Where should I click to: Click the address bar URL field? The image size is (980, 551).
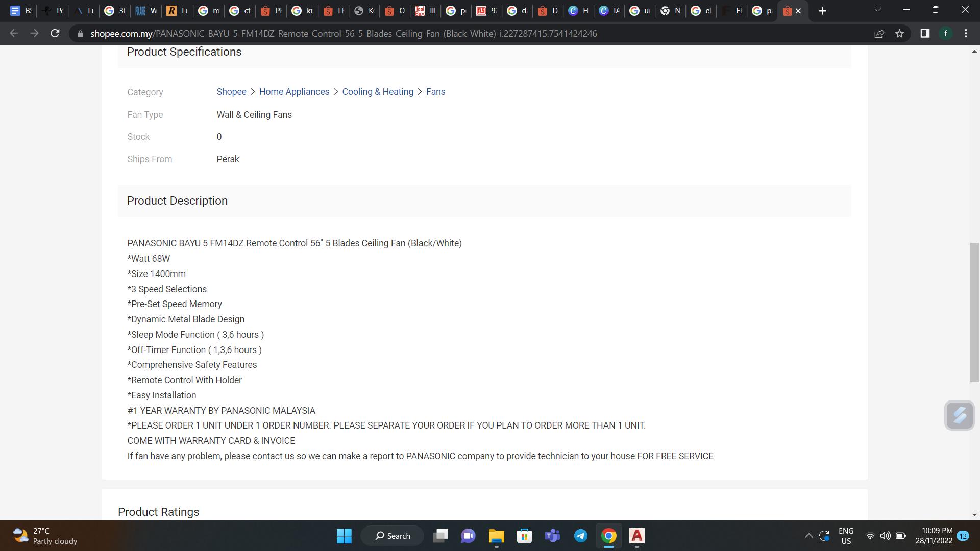coord(343,34)
